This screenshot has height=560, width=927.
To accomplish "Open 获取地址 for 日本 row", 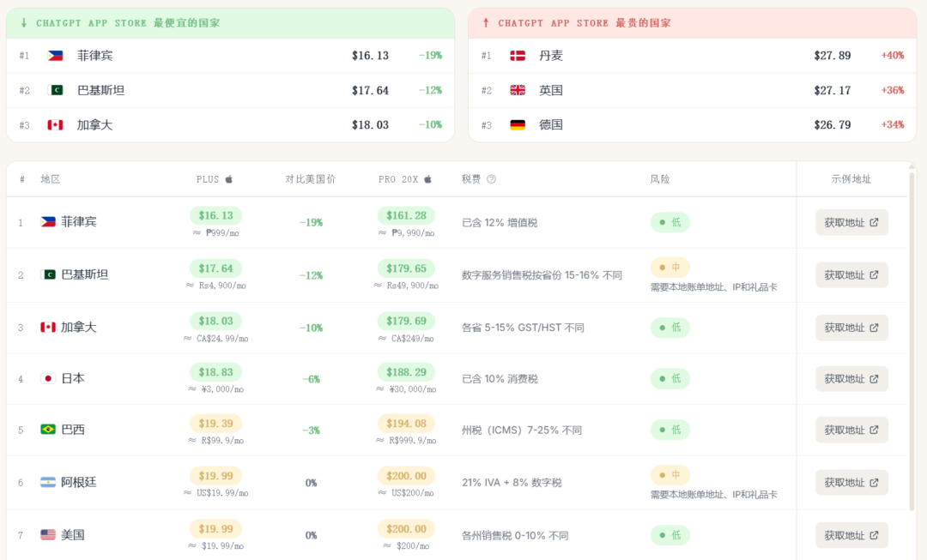I will coord(851,379).
